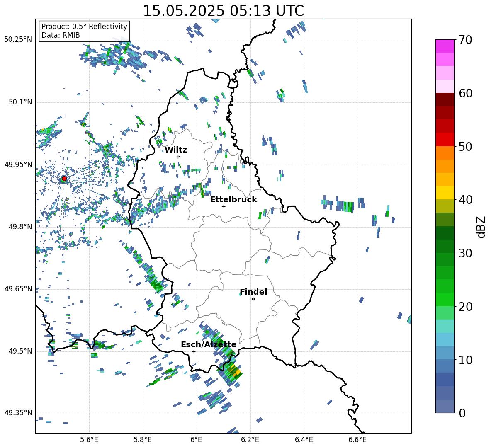This screenshot has width=491, height=448.
Task: Click the Data: RMIB text
Action: (61, 35)
